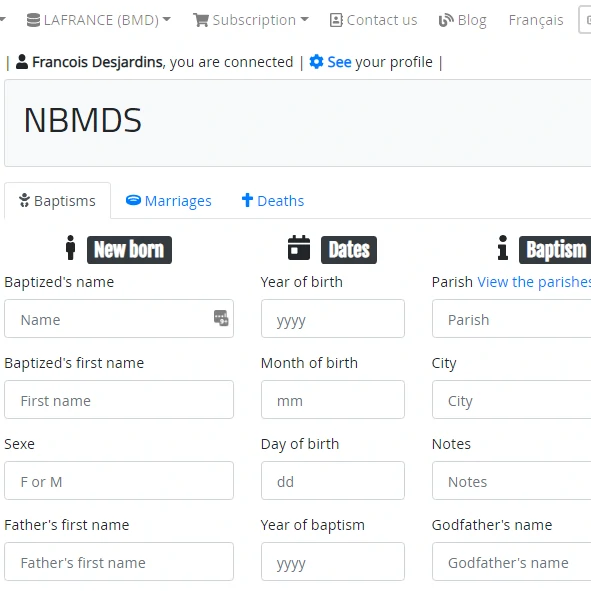Click the database icon beside LAFRANCE
Viewport: 591px width, 591px height.
[x=33, y=20]
